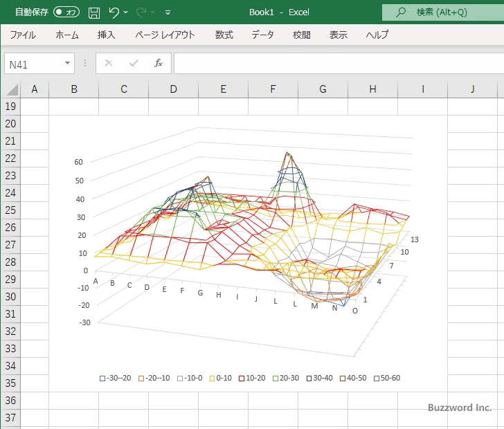
Task: Open the 校閲 tab
Action: 302,35
